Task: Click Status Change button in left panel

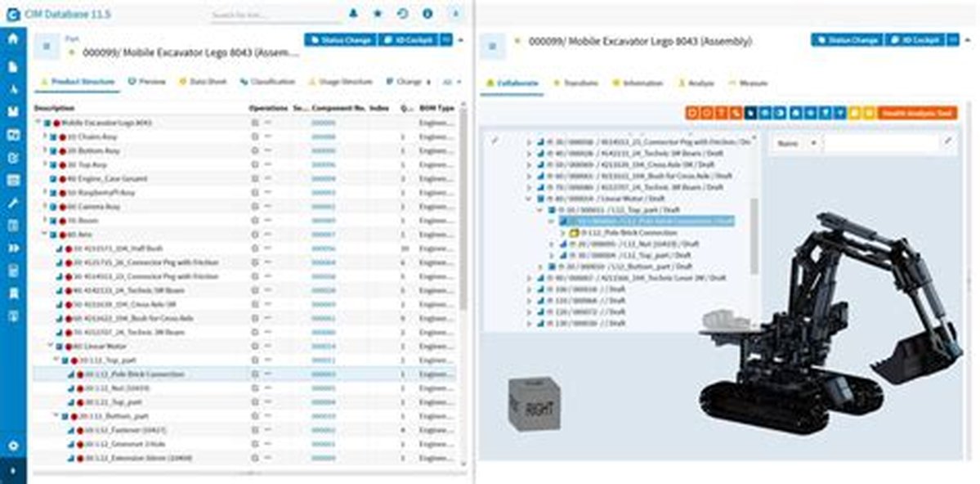Action: click(x=341, y=39)
